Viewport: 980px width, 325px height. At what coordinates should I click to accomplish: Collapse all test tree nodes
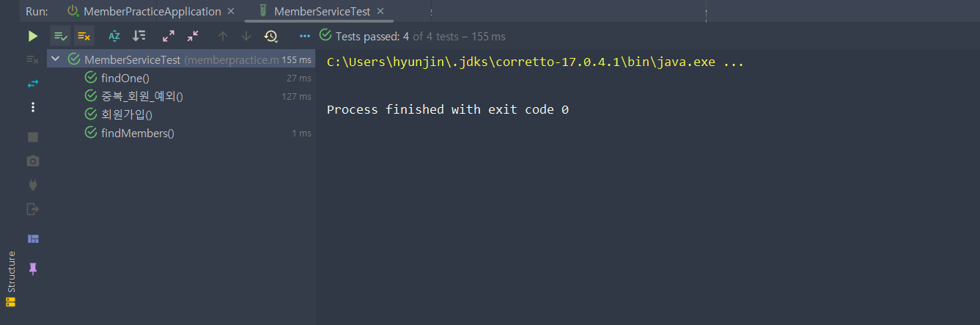point(193,36)
